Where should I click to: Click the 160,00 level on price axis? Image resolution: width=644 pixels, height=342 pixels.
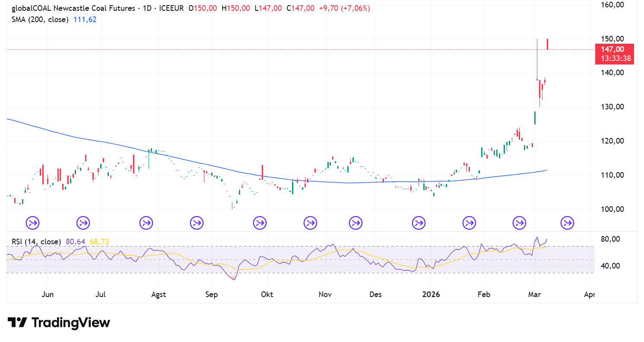click(x=612, y=5)
